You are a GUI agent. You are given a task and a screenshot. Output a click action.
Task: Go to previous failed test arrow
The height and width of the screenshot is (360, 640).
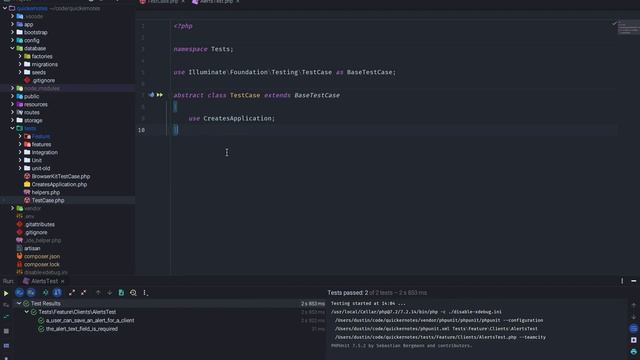coord(98,293)
